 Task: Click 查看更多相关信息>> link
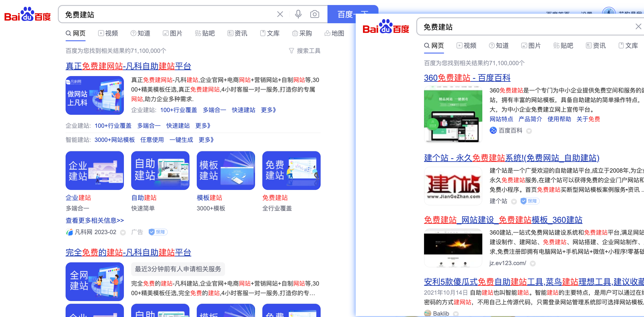click(x=95, y=220)
